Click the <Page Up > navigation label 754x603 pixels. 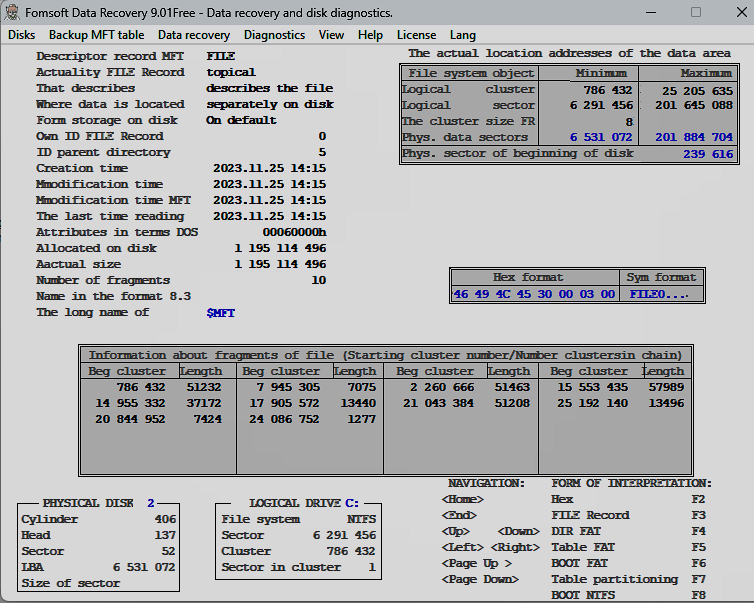tap(477, 563)
